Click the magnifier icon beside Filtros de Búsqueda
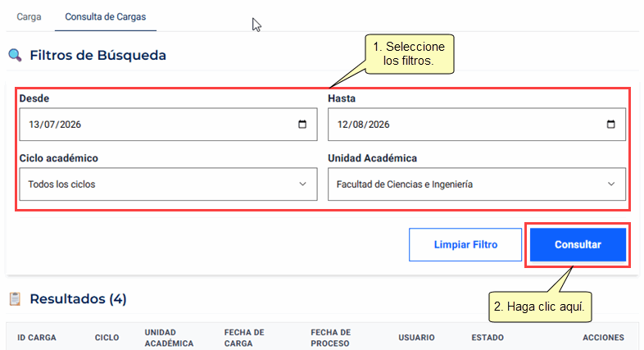Viewport: 644px width, 350px height. [15, 55]
